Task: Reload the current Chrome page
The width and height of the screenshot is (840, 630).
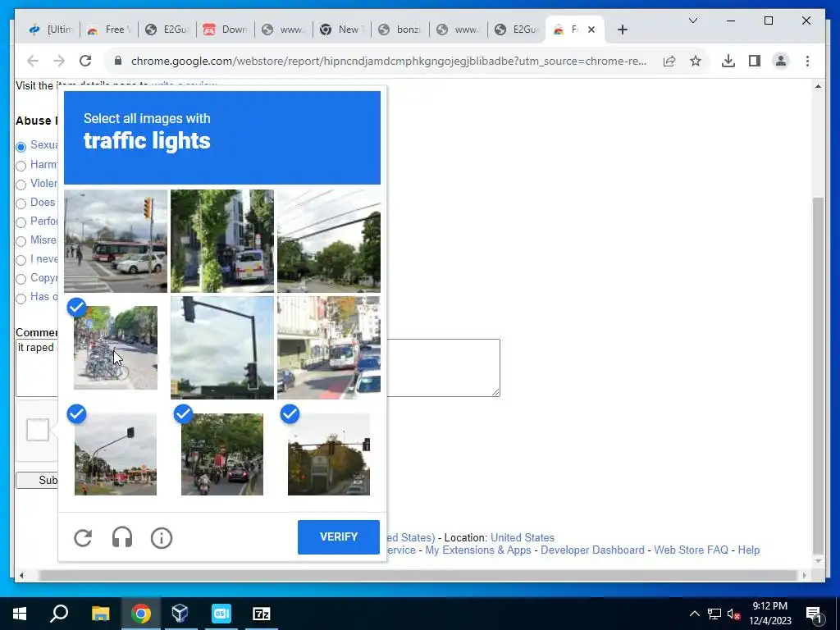Action: 85,61
